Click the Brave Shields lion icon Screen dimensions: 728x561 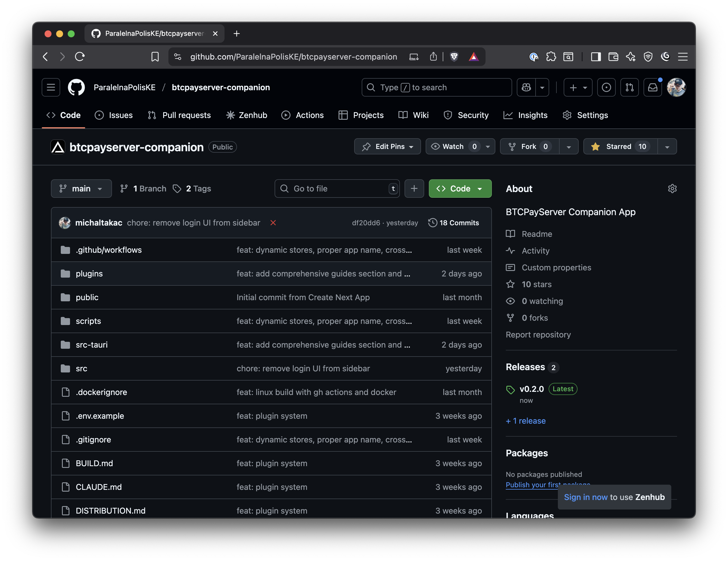pos(454,57)
